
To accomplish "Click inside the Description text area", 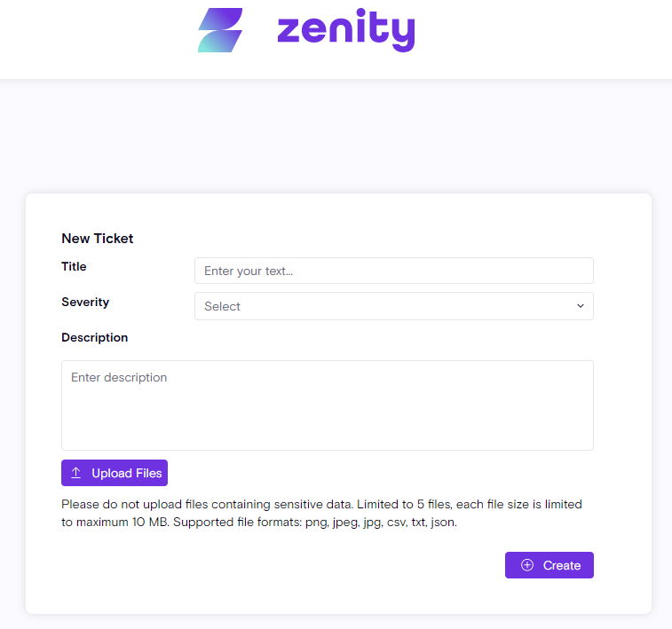I will click(327, 413).
